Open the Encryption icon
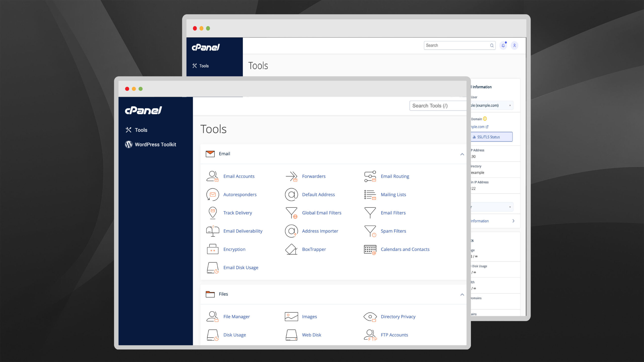 212,249
